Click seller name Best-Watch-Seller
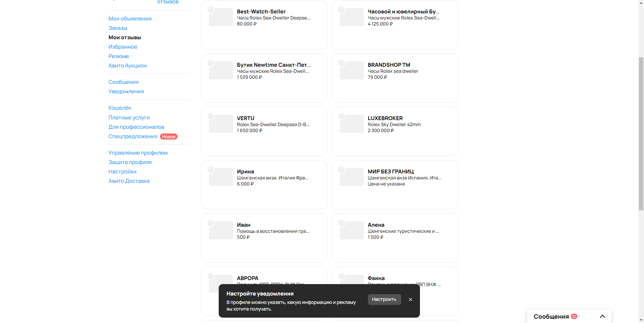Viewport: 644px width, 323px height. pos(261,11)
